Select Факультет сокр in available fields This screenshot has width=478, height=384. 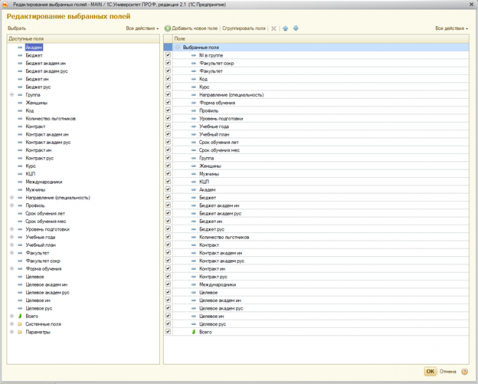43,261
